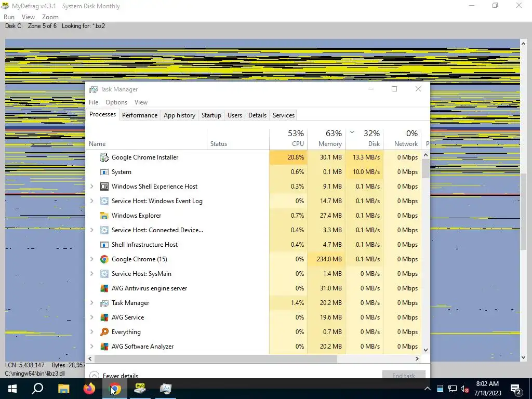Click the Windows Explorer folder icon in list

(x=104, y=216)
